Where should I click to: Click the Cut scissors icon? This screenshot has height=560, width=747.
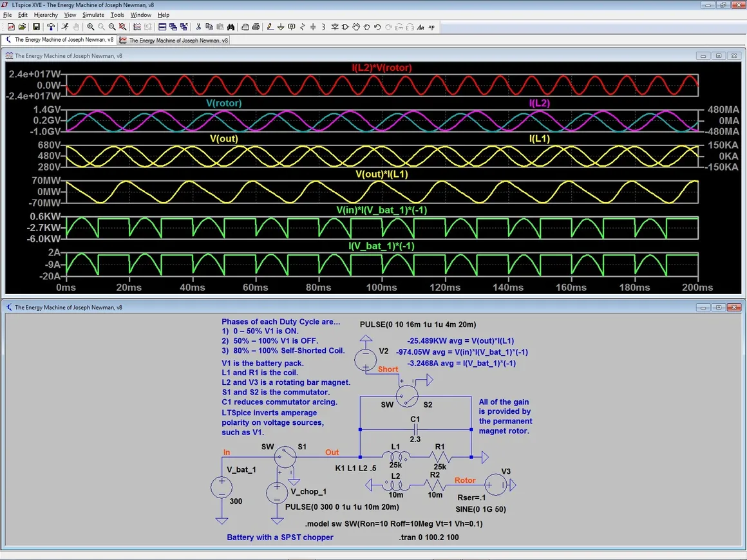(x=198, y=27)
